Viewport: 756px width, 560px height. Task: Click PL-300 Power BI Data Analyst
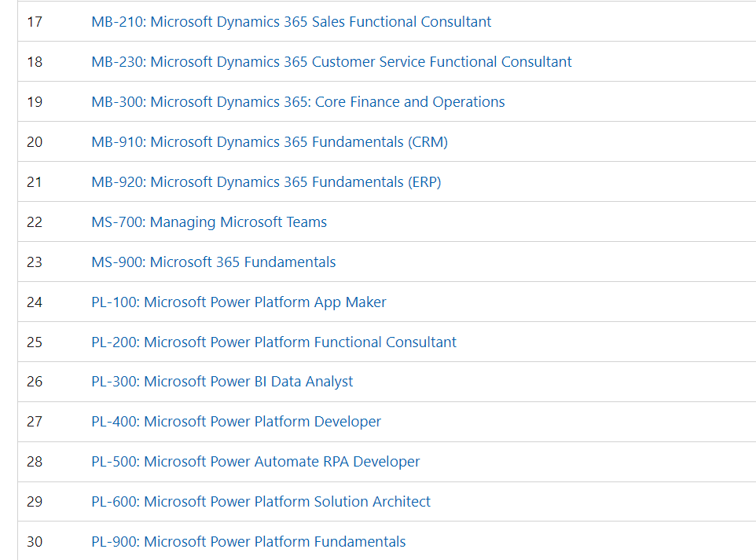[x=222, y=382]
